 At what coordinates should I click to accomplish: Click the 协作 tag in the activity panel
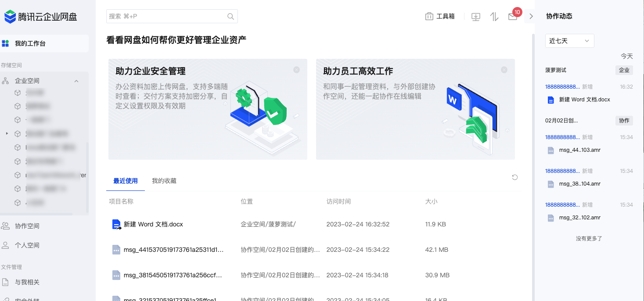(x=624, y=121)
